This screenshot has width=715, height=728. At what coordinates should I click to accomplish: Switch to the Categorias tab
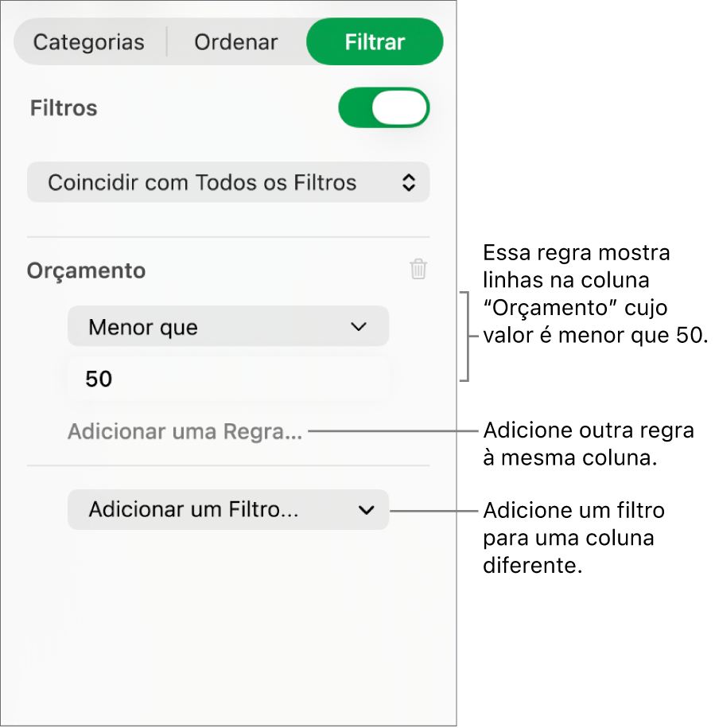87,41
